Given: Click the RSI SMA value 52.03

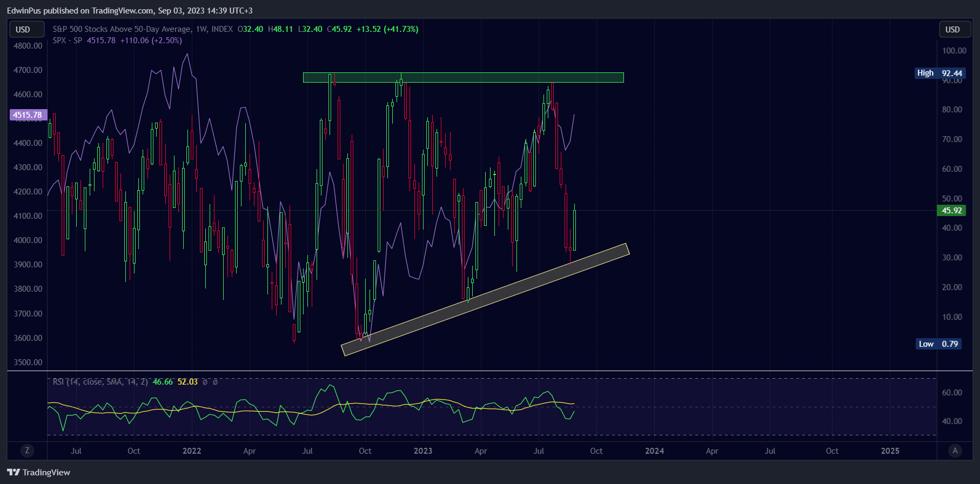Looking at the screenshot, I should point(187,382).
